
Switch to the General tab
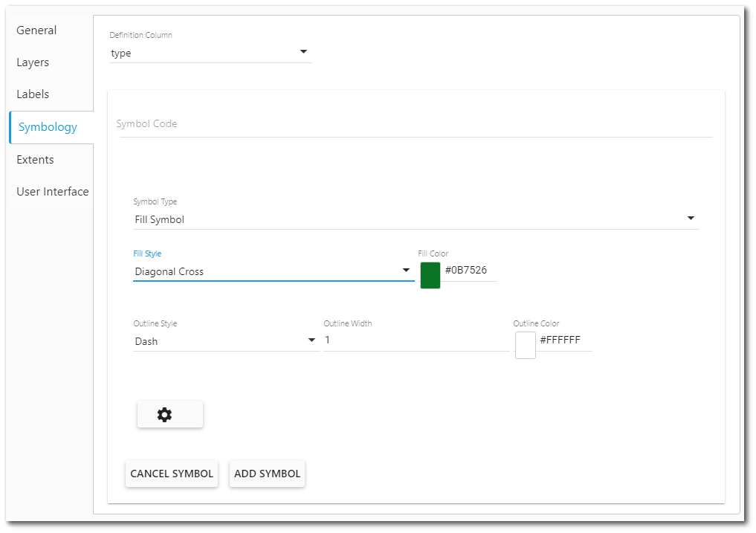(36, 30)
